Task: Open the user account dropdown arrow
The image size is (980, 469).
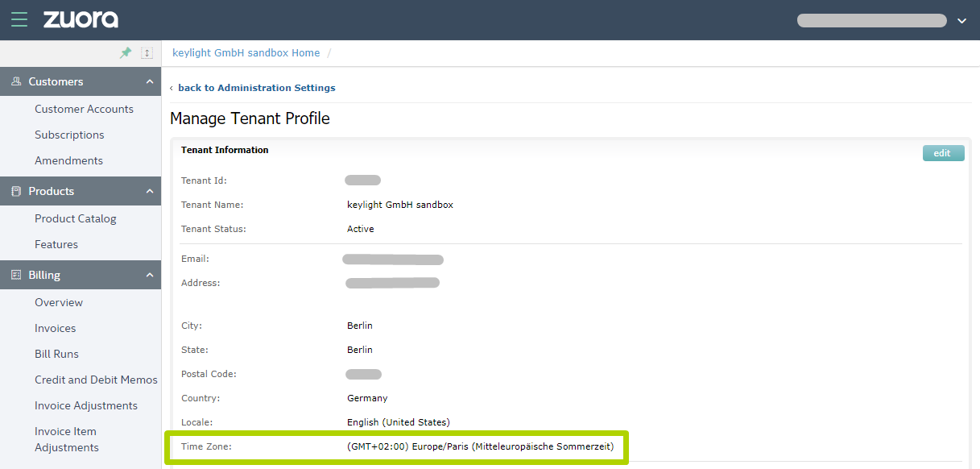Action: 961,21
